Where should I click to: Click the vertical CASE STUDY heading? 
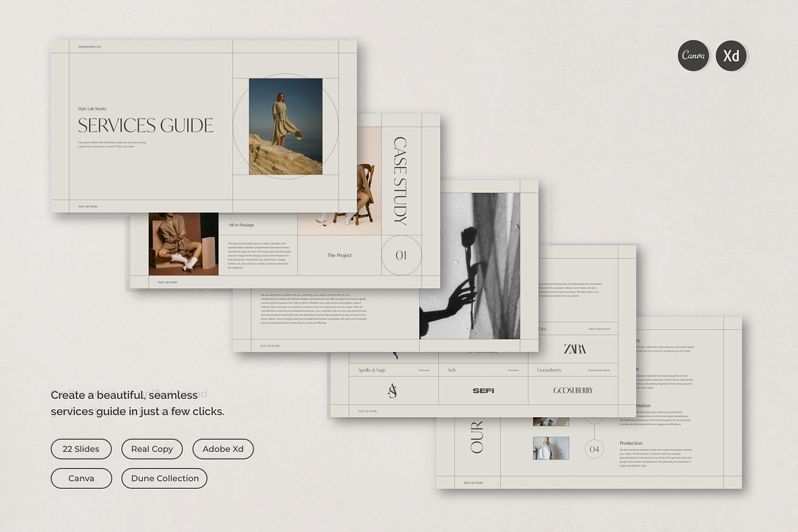tap(400, 180)
